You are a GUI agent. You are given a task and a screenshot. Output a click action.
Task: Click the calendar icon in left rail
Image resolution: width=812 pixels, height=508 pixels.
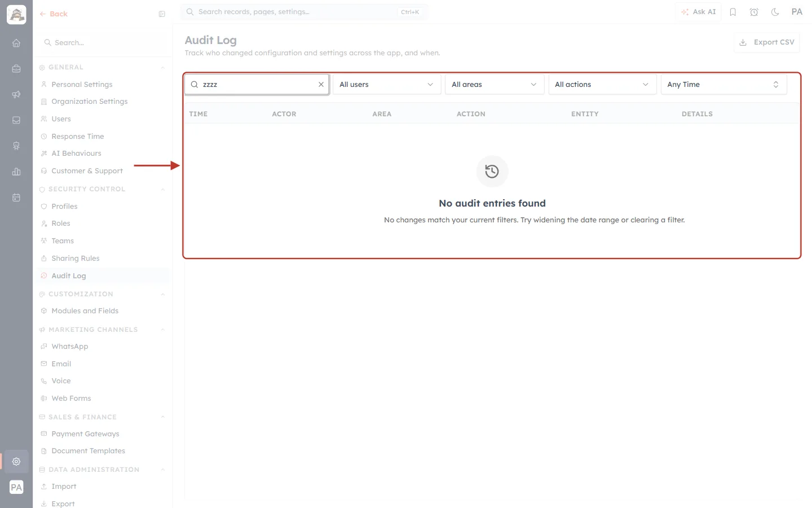[x=16, y=198]
